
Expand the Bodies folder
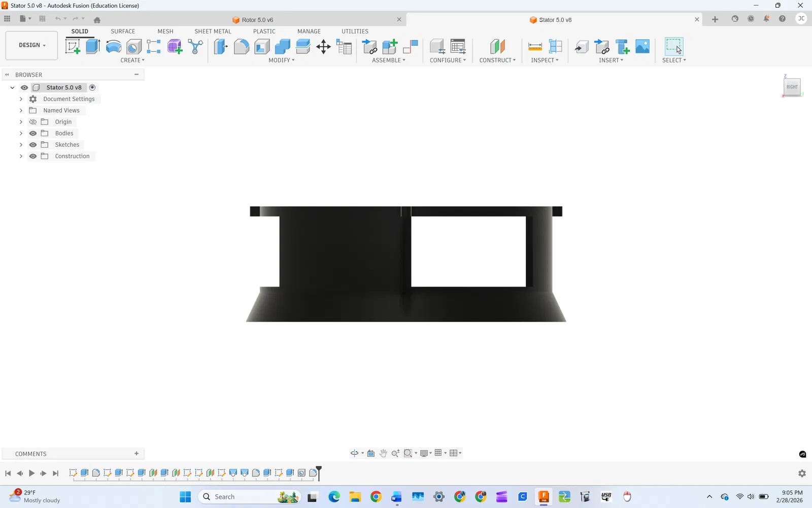click(x=21, y=133)
